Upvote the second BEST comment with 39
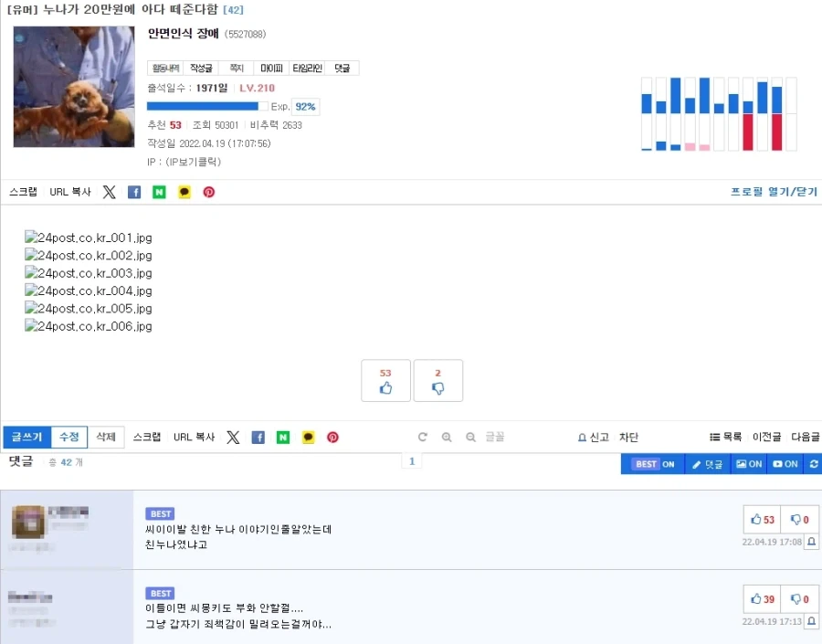 point(763,599)
